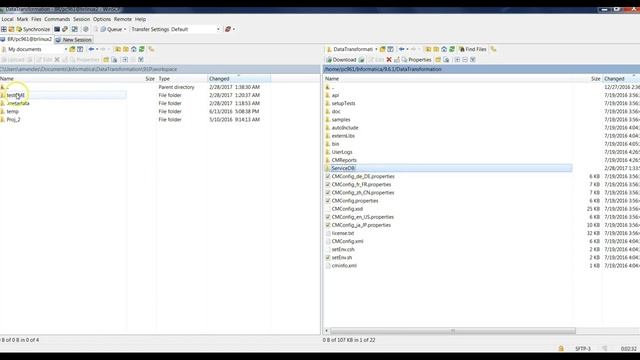Go to remote panel home directory icon
This screenshot has height=360, width=640.
[x=444, y=49]
